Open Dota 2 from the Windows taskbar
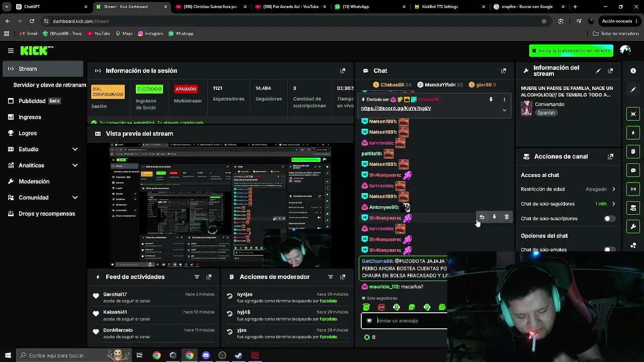This screenshot has width=644, height=362. click(255, 355)
